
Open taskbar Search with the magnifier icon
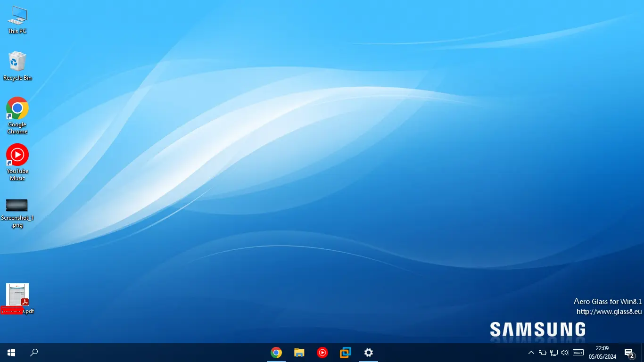pos(34,353)
